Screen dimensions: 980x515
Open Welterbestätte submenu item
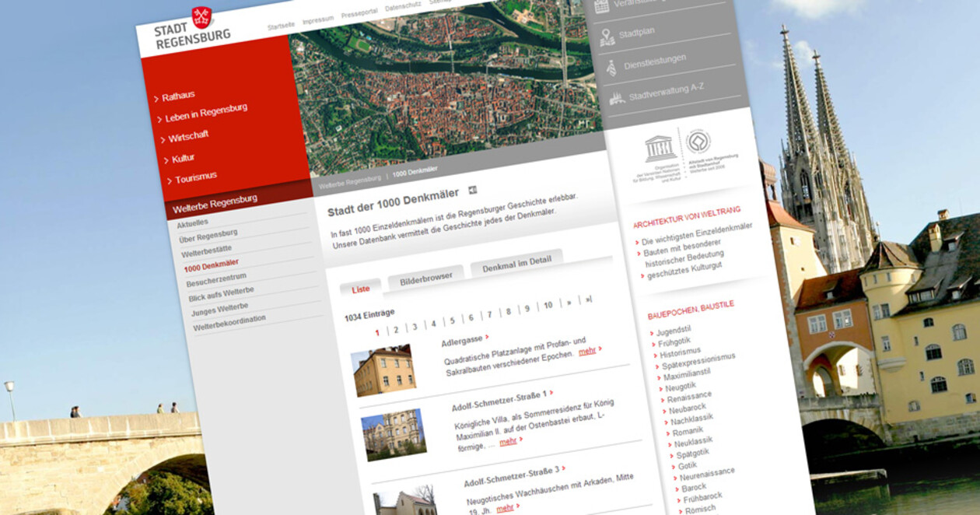coord(206,250)
